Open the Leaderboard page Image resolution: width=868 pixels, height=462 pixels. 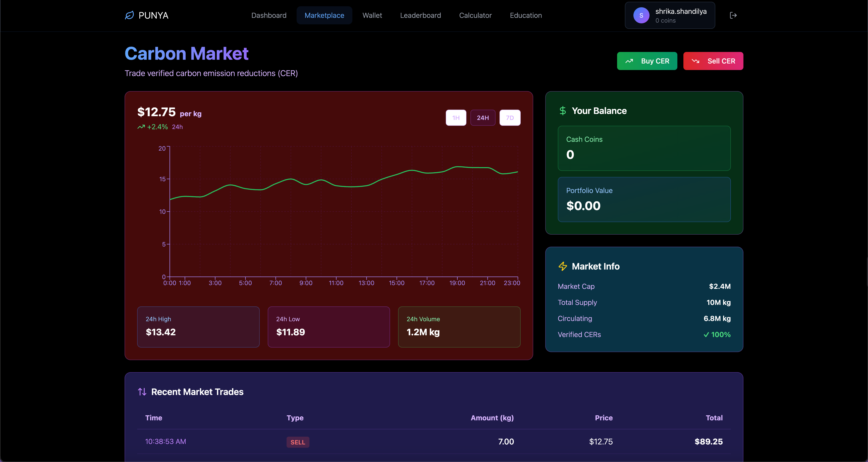pos(420,15)
